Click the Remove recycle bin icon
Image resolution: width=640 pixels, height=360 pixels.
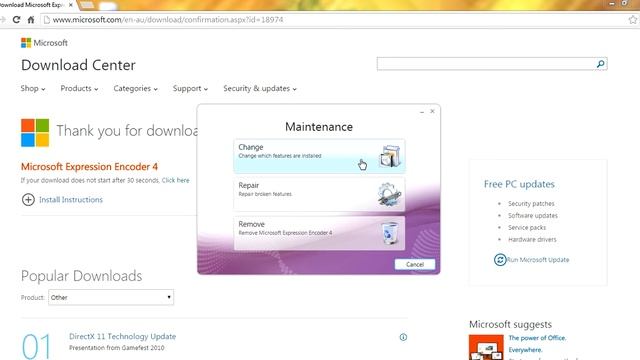click(x=390, y=233)
